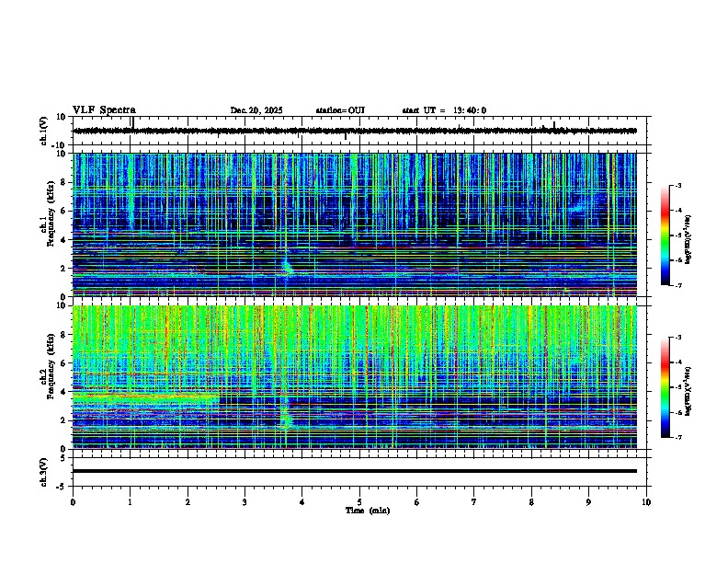Click the ch.1 spectrogram color bar
Screen dimensions: 728x563
point(665,236)
